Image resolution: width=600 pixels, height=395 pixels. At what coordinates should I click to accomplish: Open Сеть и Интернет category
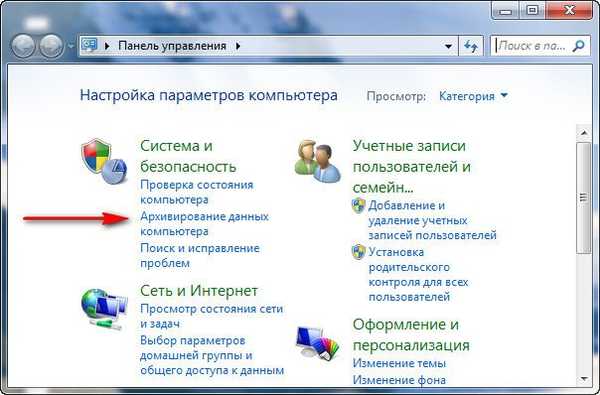pyautogui.click(x=199, y=291)
